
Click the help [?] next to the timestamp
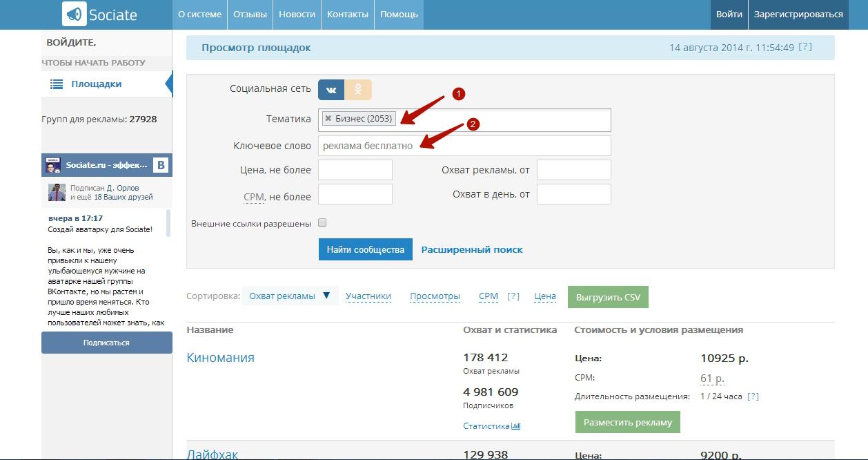[805, 48]
